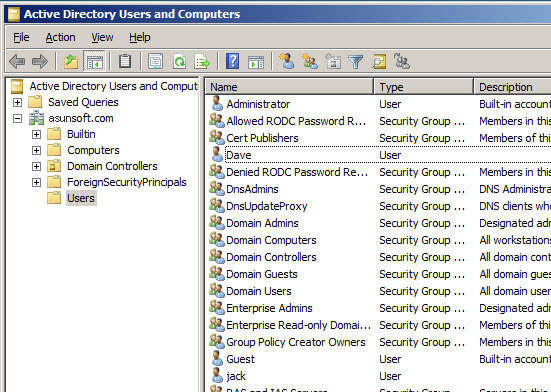The image size is (551, 392).
Task: Sort by the Type column header
Action: point(423,87)
